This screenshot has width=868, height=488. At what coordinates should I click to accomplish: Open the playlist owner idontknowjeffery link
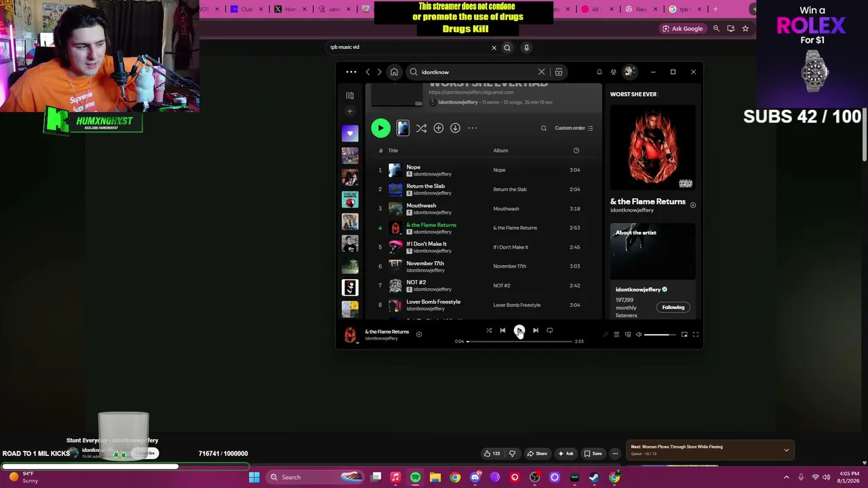click(x=458, y=102)
